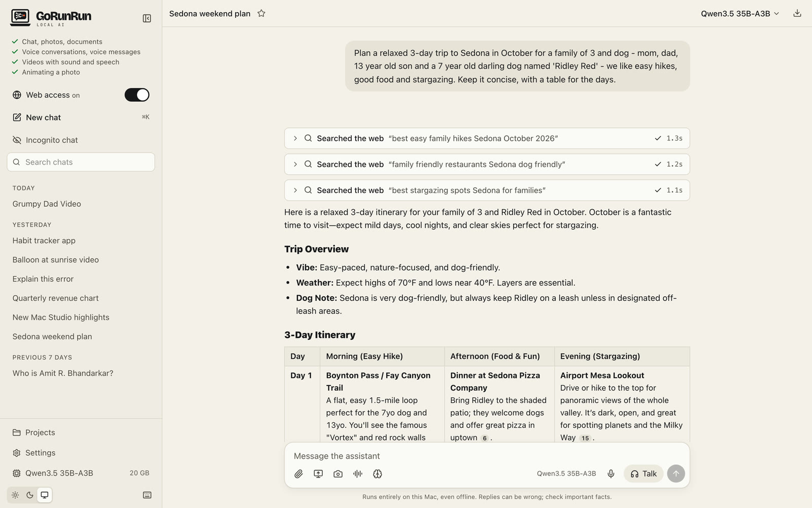Click the Day 1 row label
Screen dimensions: 812x508
[x=301, y=375]
